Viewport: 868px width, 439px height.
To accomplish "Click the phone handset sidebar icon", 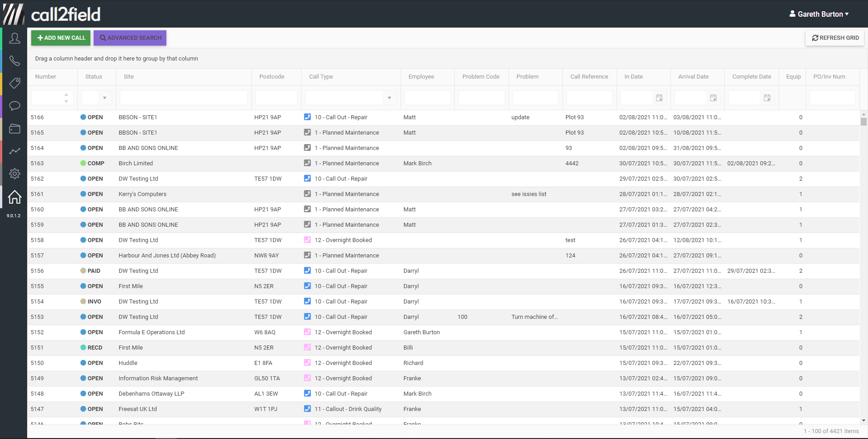I will click(14, 61).
